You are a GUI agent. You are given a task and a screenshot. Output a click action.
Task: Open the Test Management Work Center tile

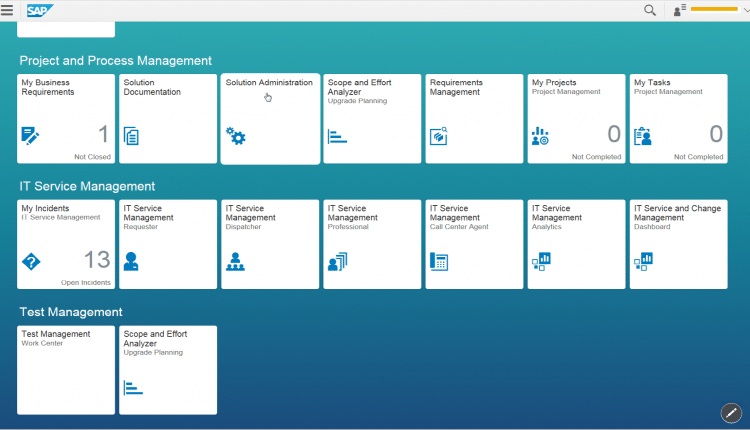coord(66,370)
